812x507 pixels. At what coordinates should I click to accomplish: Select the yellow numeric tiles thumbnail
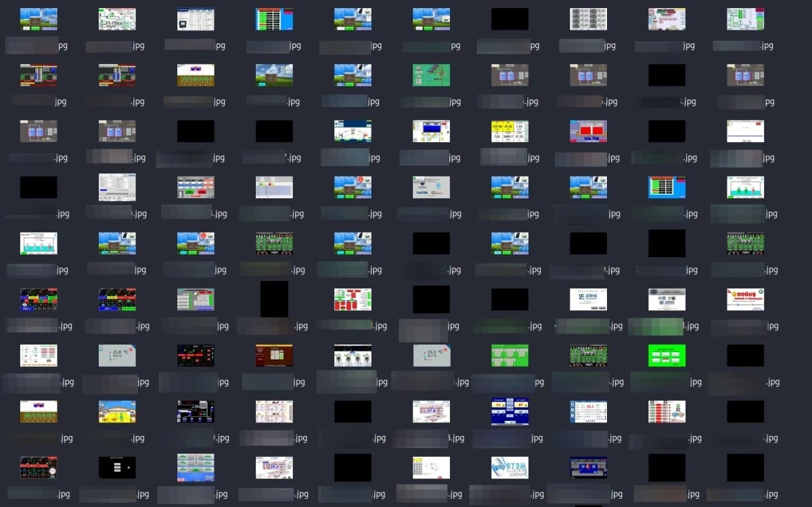coord(510,131)
